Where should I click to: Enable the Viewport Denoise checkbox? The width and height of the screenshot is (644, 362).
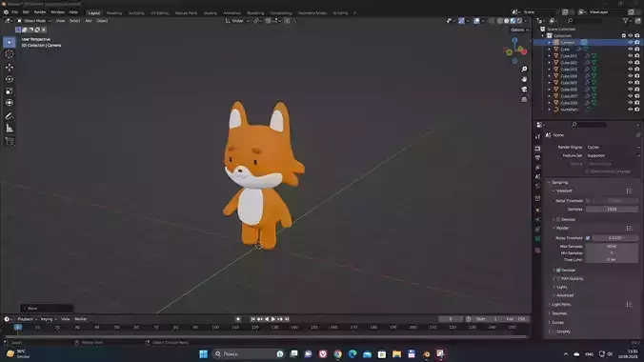pos(558,219)
